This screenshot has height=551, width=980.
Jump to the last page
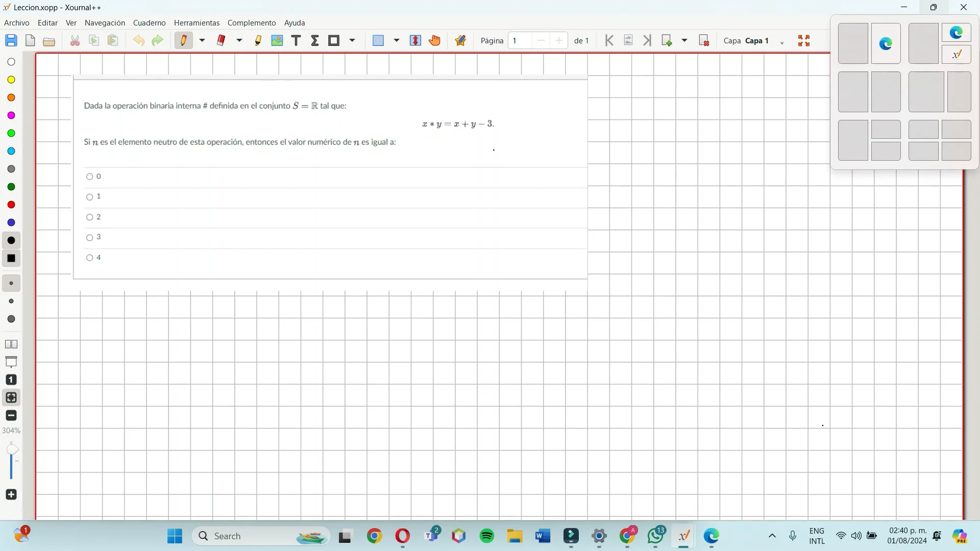tap(647, 41)
